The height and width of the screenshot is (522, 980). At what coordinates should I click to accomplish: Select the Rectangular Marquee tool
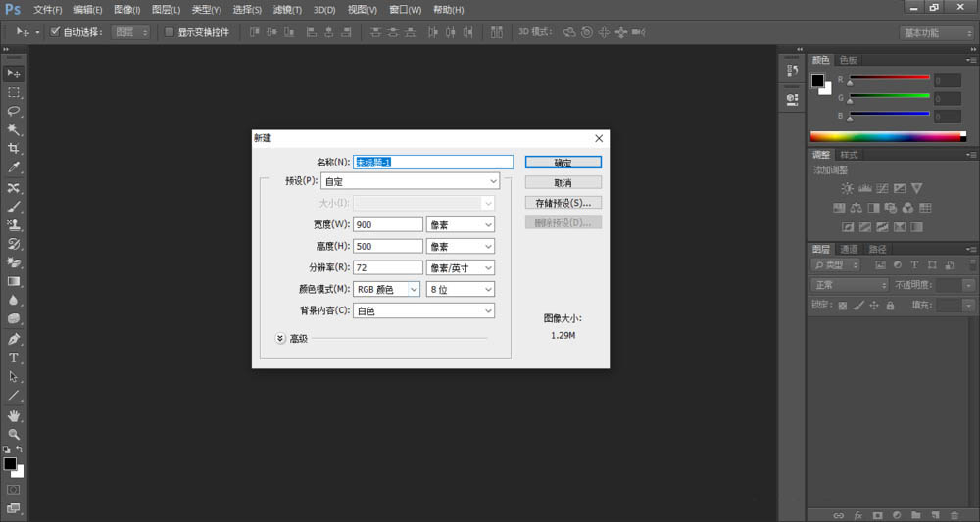click(x=14, y=92)
